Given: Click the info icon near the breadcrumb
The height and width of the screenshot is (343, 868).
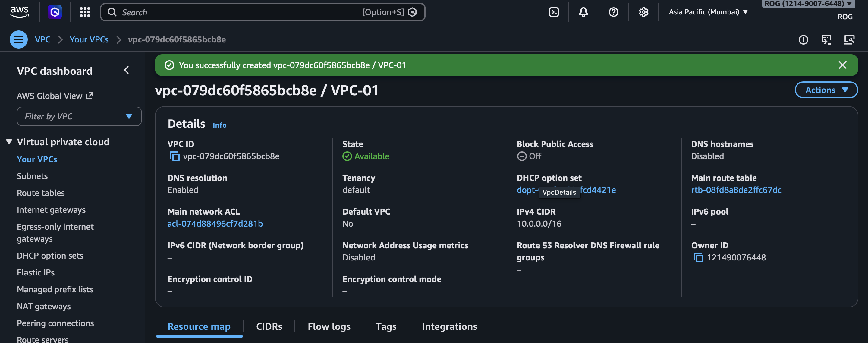Looking at the screenshot, I should 804,40.
